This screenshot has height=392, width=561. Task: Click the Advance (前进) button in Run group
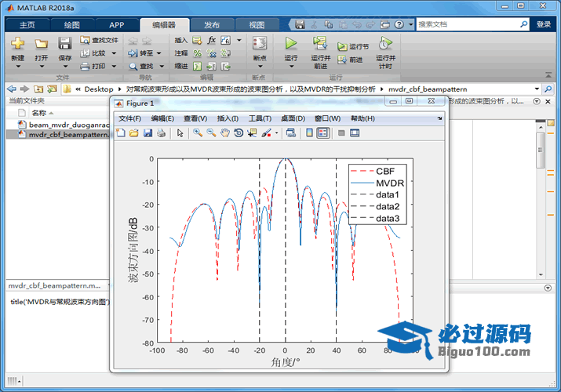coord(350,60)
